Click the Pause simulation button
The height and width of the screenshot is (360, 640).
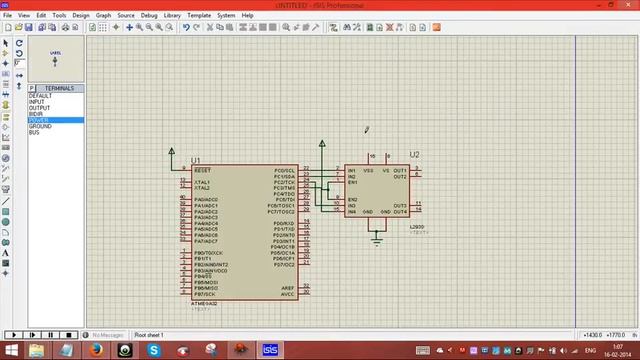tap(51, 335)
